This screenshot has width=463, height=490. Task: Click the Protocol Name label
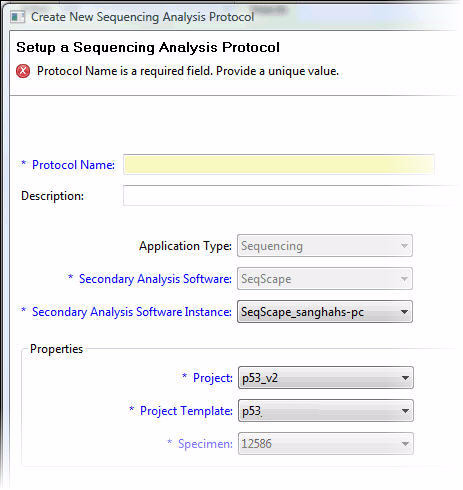click(73, 165)
